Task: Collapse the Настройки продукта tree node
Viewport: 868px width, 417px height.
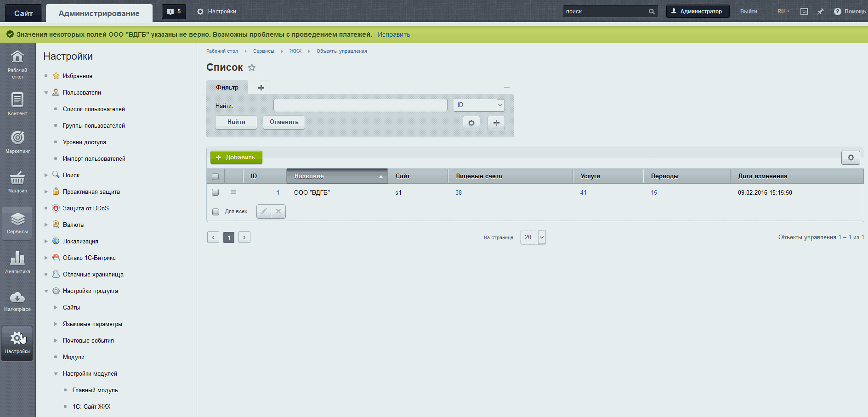Action: [46, 291]
